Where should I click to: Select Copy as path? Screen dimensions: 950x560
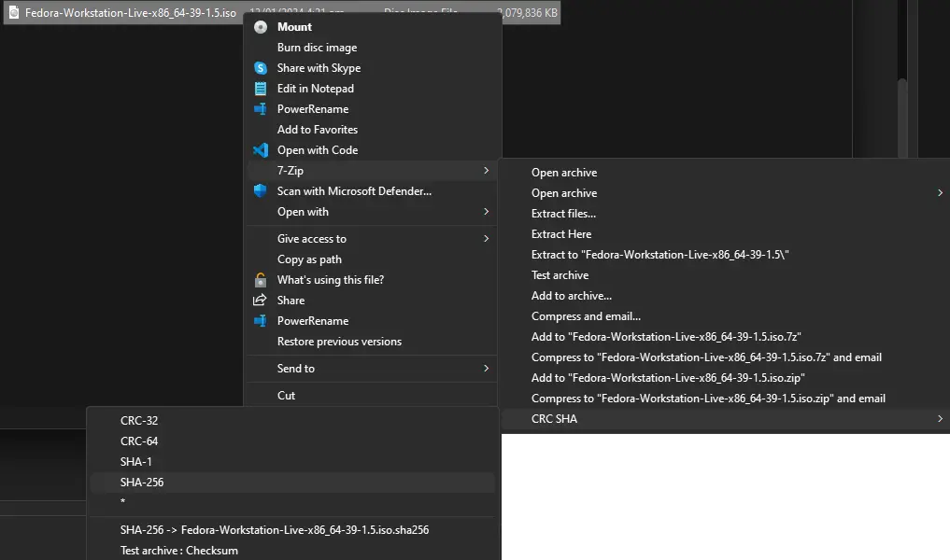pyautogui.click(x=309, y=259)
